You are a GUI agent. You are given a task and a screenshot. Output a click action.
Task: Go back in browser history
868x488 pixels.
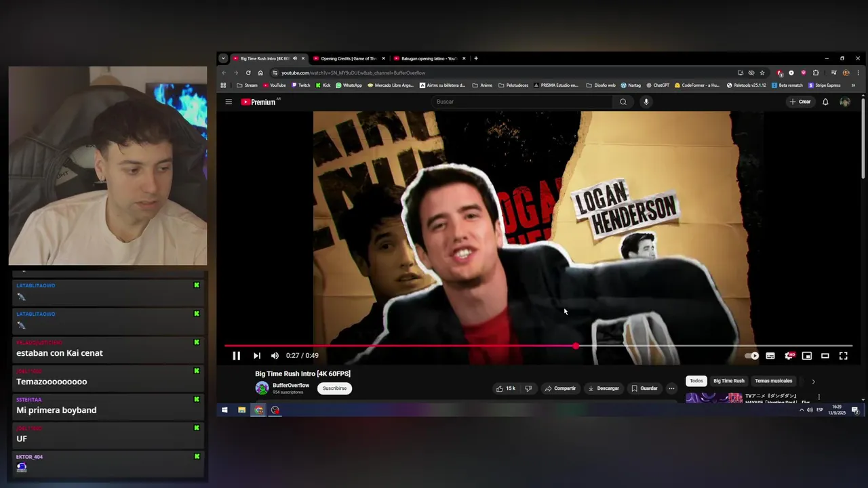point(224,73)
